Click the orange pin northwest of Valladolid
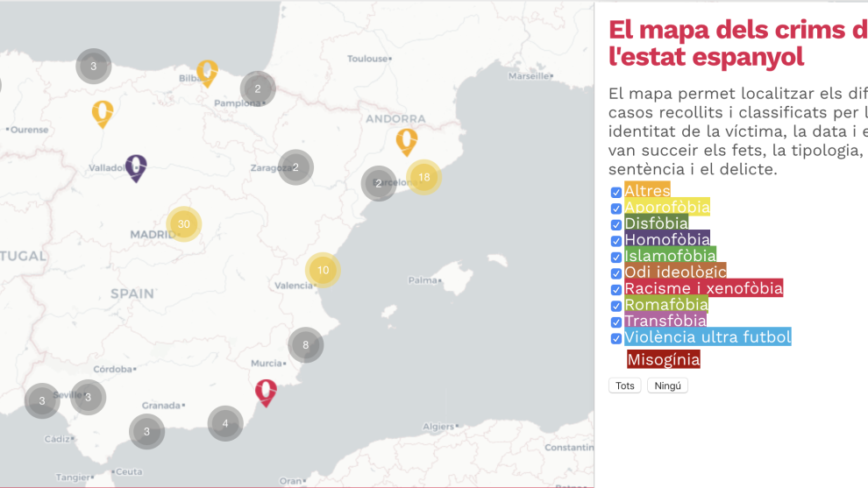868x488 pixels. 103,112
